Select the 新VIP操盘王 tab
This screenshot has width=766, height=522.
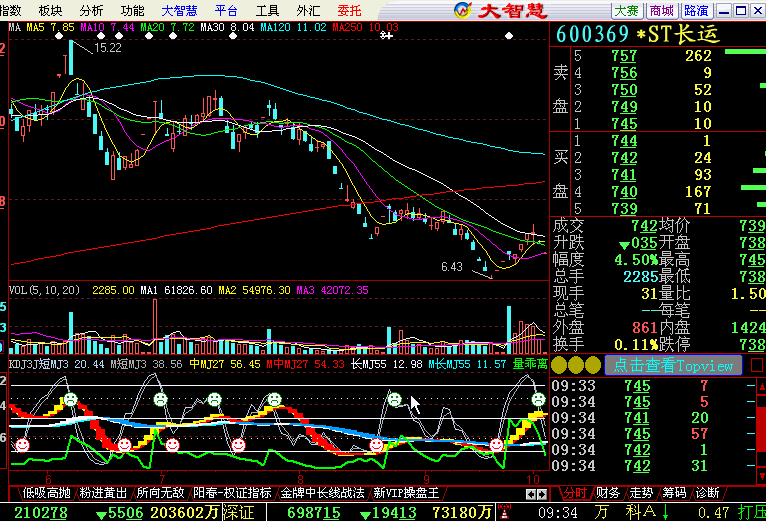point(406,493)
